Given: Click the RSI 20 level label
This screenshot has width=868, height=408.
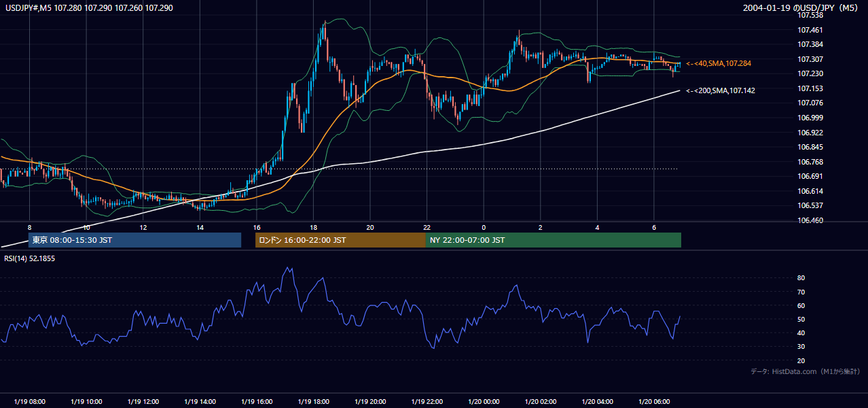Looking at the screenshot, I should click(801, 360).
